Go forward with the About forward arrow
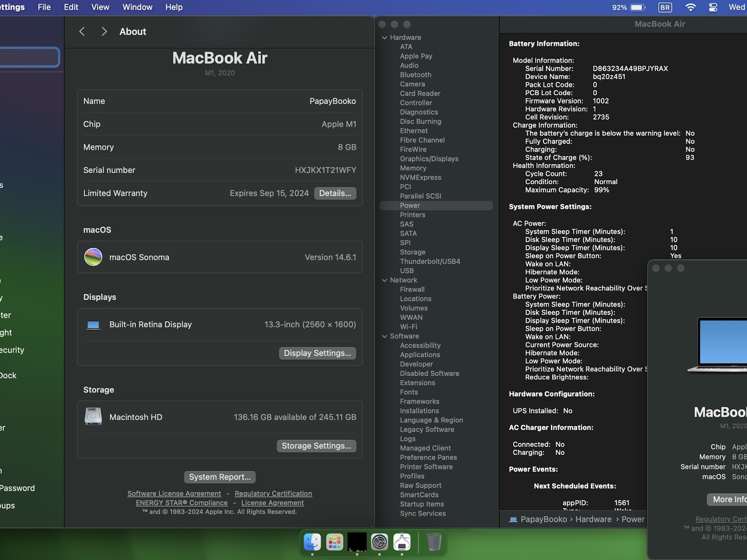This screenshot has height=560, width=747. tap(104, 31)
